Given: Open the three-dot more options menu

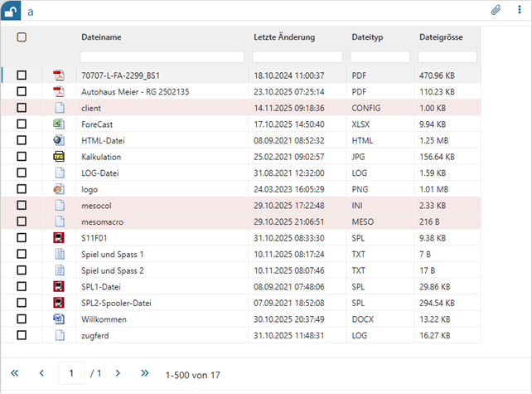Looking at the screenshot, I should point(518,11).
